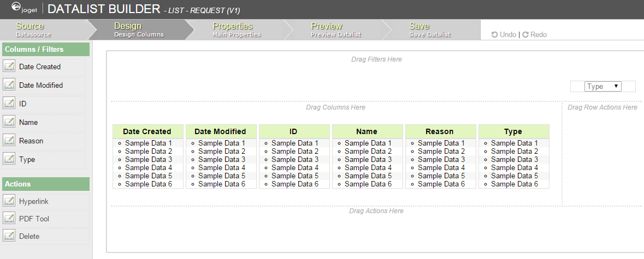Viewport: 644px width, 259px height.
Task: Select the Date Created column header
Action: (x=147, y=131)
